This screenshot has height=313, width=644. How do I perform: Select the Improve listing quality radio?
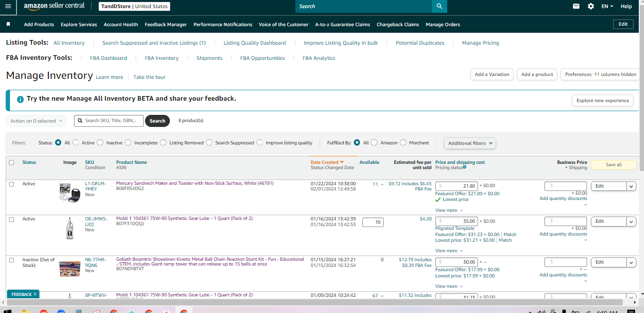tap(259, 142)
